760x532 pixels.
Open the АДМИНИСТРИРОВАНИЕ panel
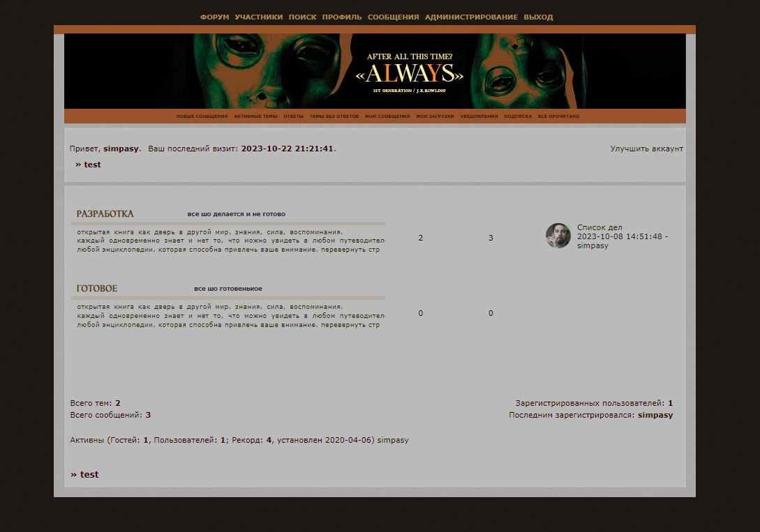(x=471, y=17)
